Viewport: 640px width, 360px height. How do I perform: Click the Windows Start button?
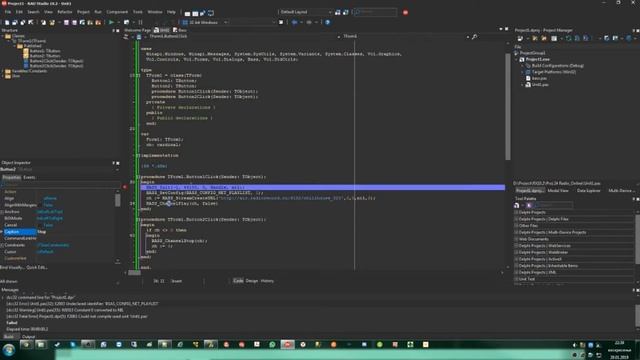click(x=9, y=350)
